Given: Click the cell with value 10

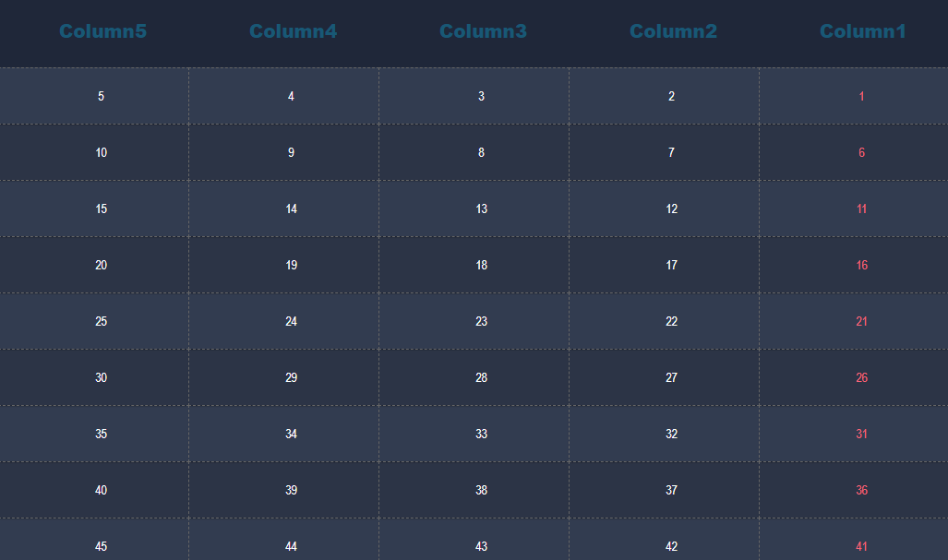Looking at the screenshot, I should point(101,152).
